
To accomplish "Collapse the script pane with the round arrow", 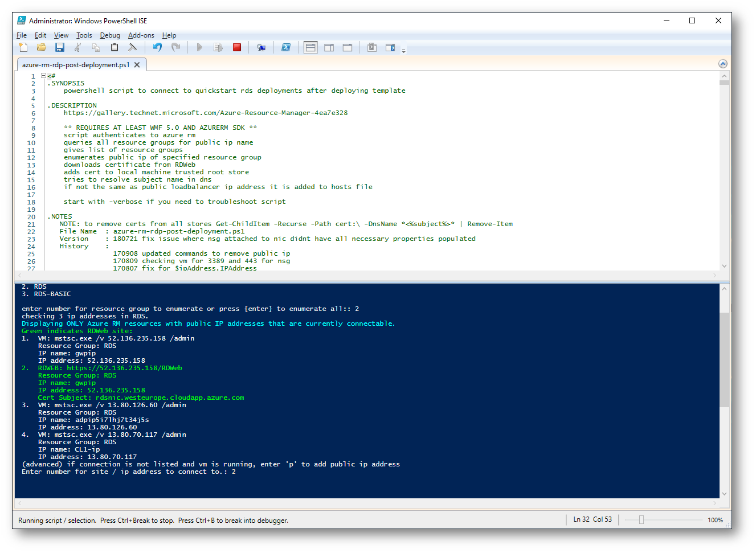I will [723, 64].
